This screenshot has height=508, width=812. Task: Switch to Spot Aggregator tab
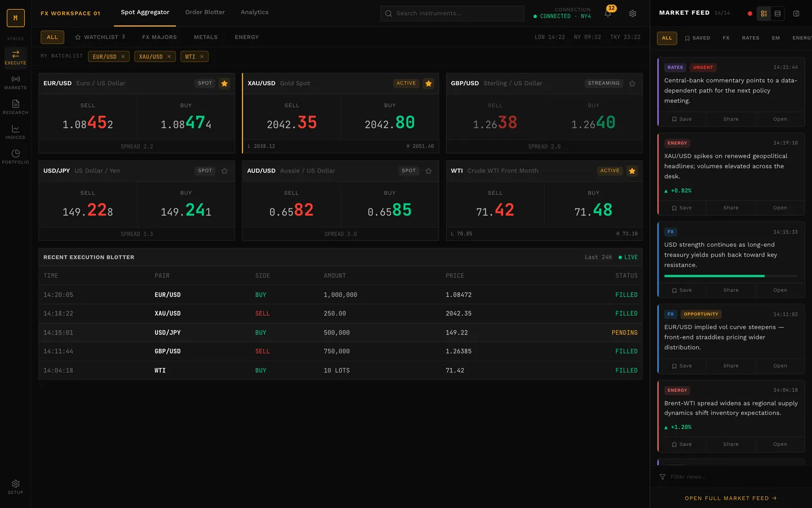pos(145,12)
